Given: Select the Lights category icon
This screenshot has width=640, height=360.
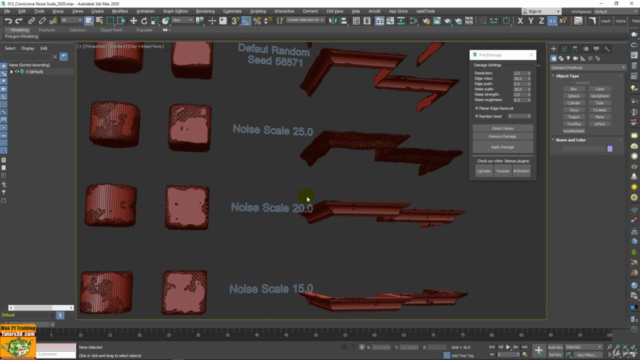Looking at the screenshot, I should tap(568, 59).
